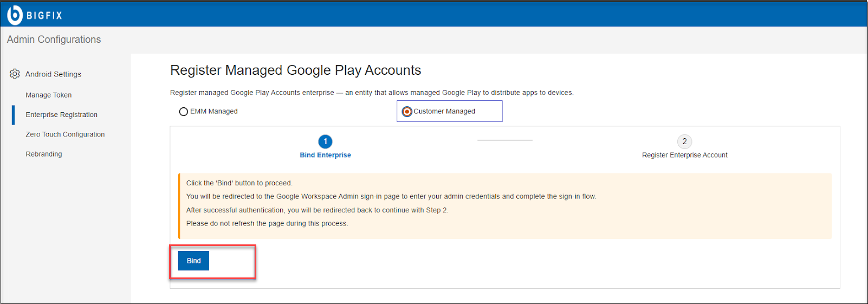
Task: Click the connector line between steps
Action: tap(504, 140)
